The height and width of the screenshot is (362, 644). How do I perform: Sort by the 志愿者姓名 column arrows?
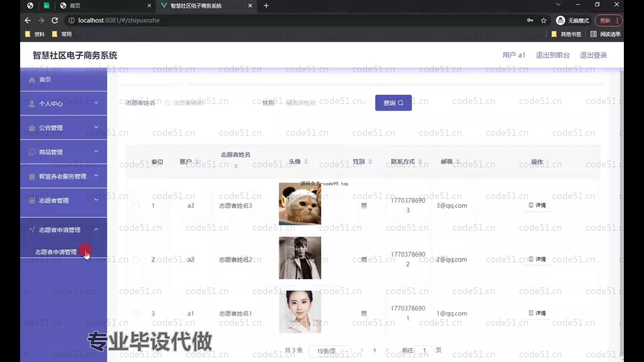tap(236, 166)
